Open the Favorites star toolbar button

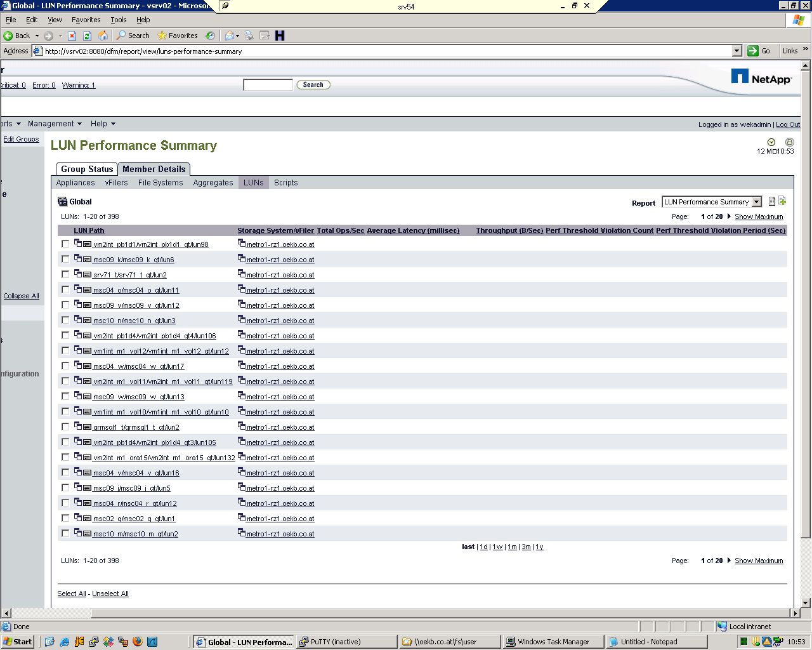click(178, 36)
